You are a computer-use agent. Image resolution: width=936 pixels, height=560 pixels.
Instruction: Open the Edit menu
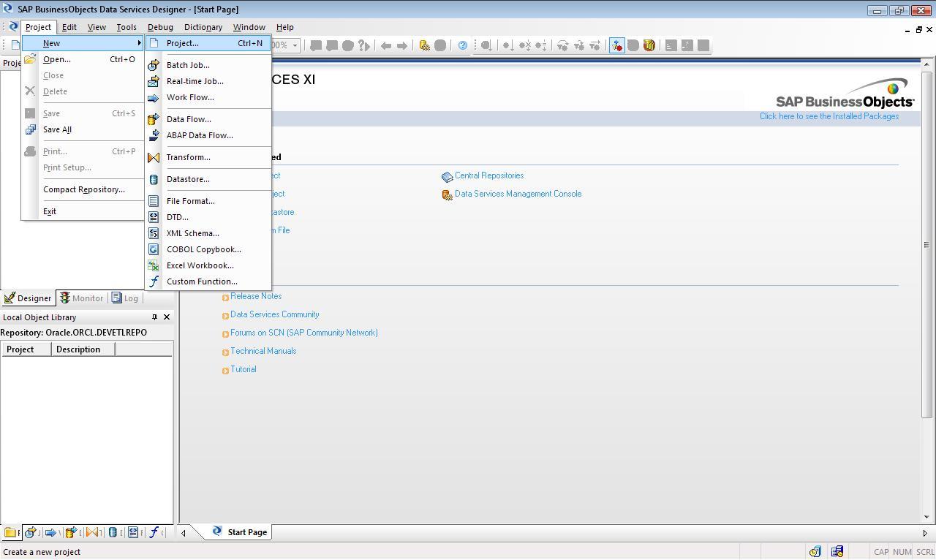[x=69, y=27]
